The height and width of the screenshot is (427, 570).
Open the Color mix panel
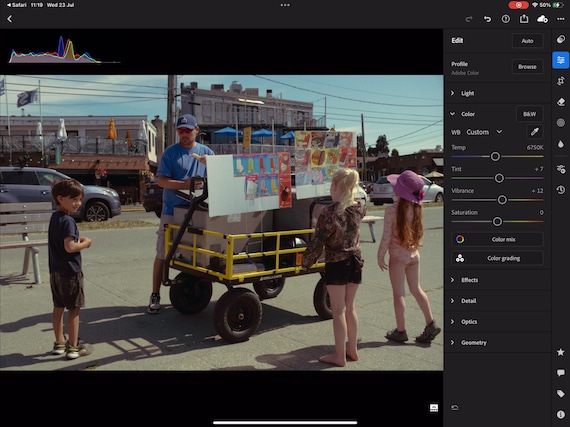coord(497,239)
